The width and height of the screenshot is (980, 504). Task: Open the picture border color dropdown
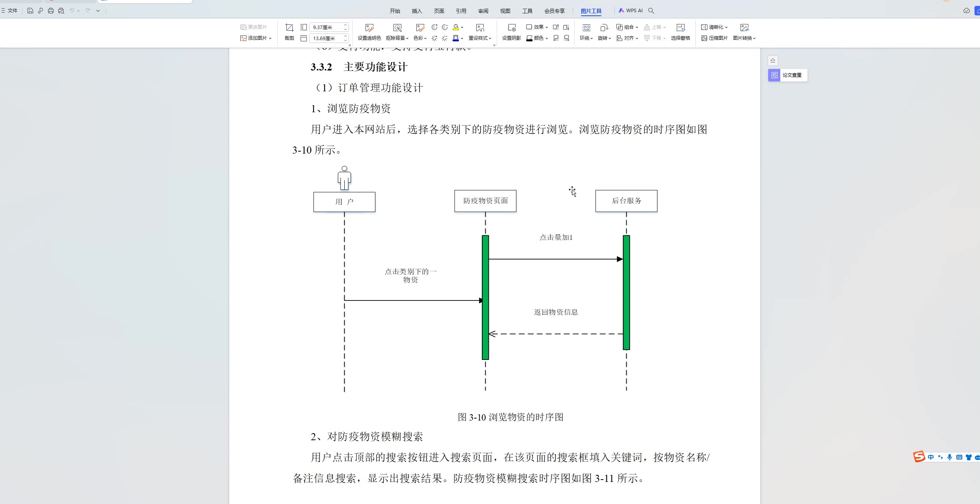[x=462, y=39]
